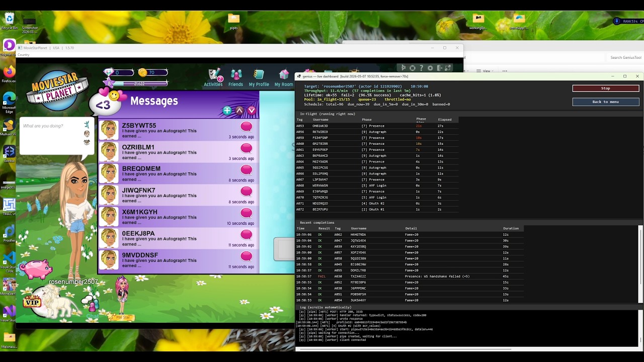Select the rosenumber2507 username label
This screenshot has width=644, height=362.
[73, 282]
